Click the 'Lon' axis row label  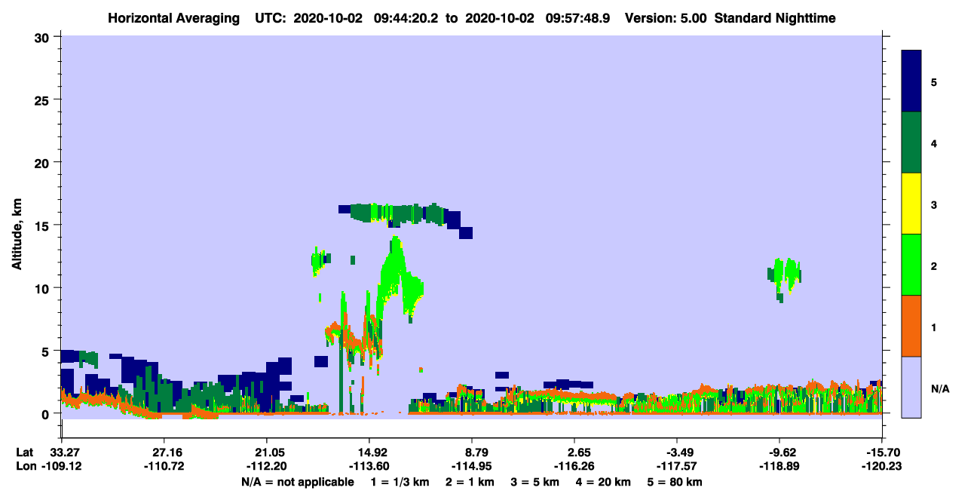click(25, 466)
